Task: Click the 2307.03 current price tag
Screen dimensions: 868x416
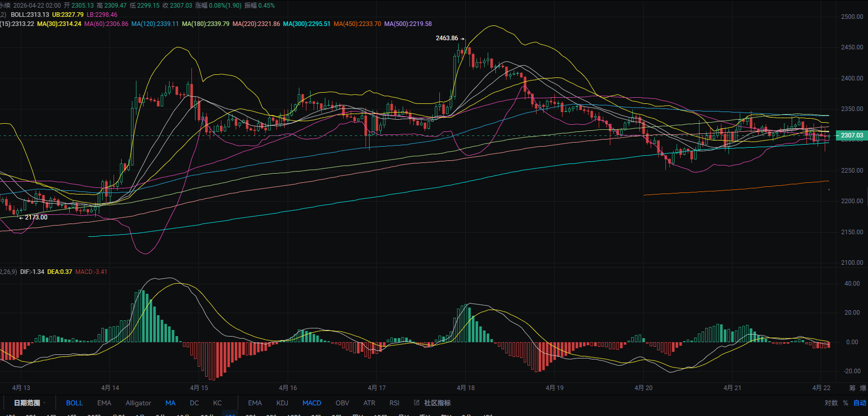Action: [x=852, y=135]
